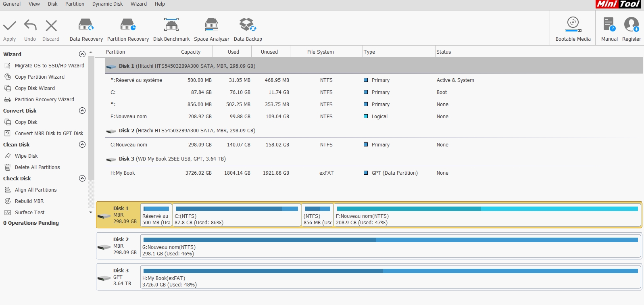Click the Undo arrow icon
This screenshot has width=644, height=305.
coord(30,25)
